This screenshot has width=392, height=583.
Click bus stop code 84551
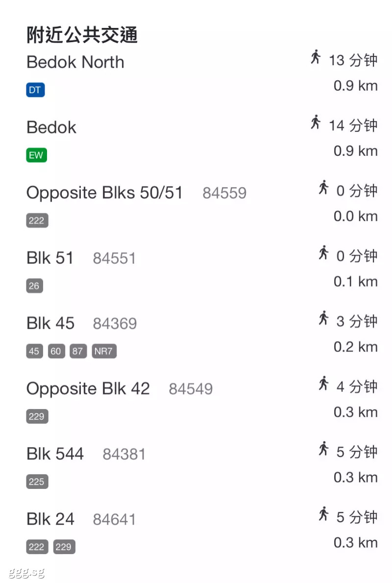114,258
